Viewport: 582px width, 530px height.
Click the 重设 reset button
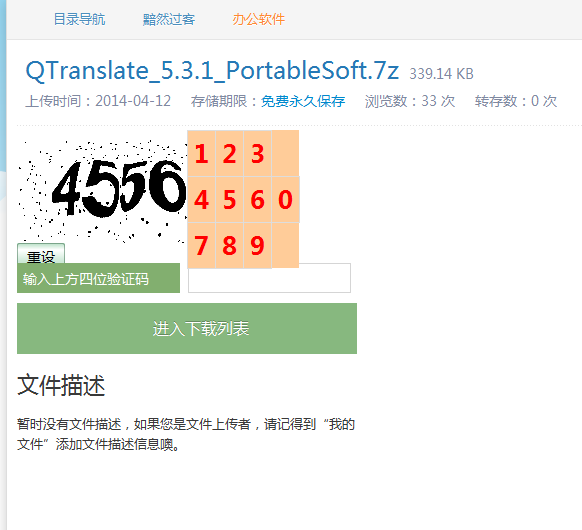(41, 254)
